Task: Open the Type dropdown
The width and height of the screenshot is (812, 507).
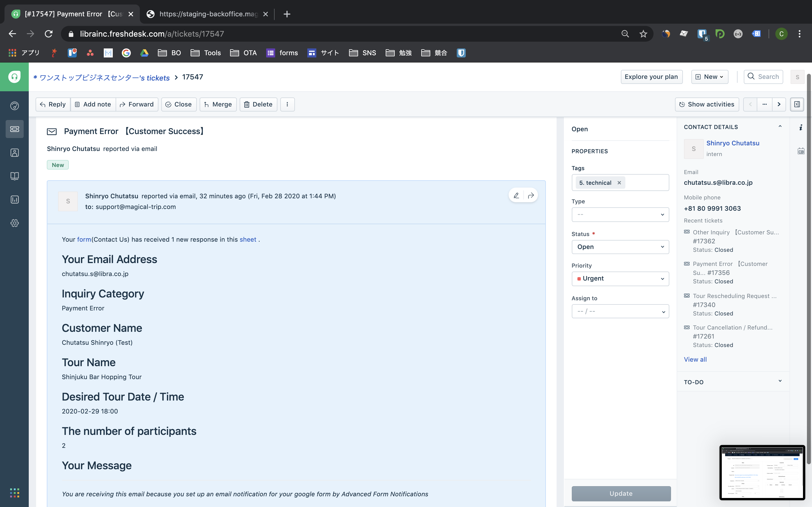Action: [x=620, y=215]
